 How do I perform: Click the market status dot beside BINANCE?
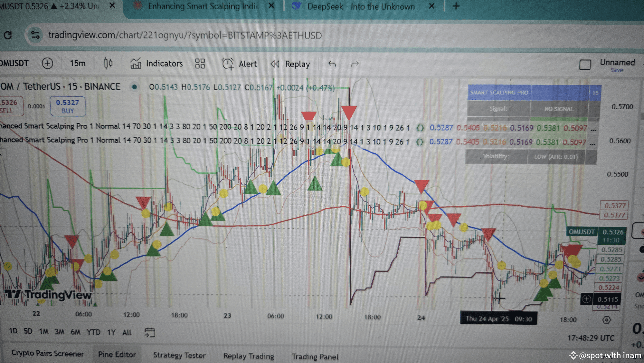pyautogui.click(x=135, y=87)
